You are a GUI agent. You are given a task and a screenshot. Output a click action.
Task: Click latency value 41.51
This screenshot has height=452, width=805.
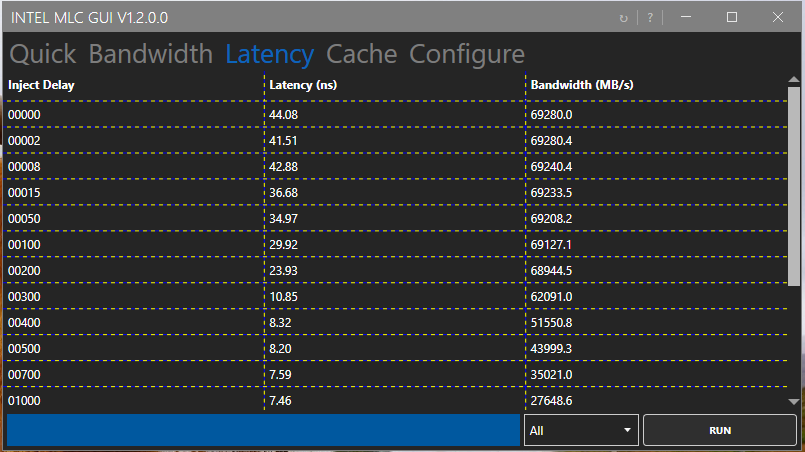tap(283, 141)
